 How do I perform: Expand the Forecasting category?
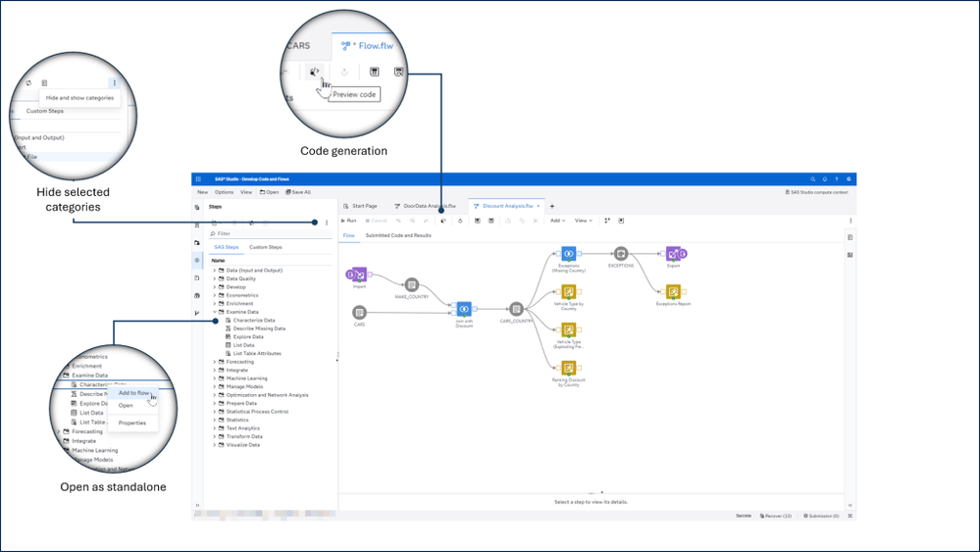(x=215, y=362)
